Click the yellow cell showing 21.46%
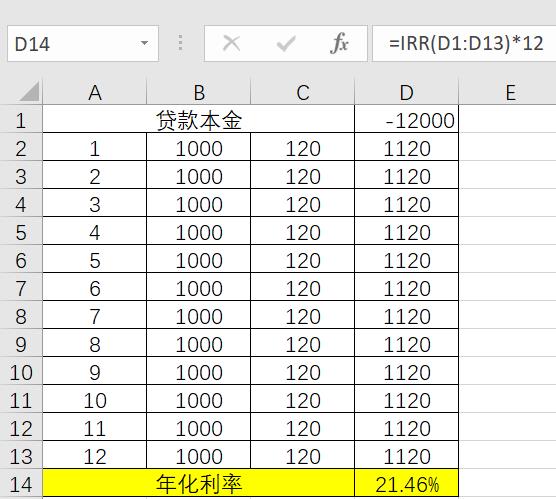 click(x=406, y=483)
